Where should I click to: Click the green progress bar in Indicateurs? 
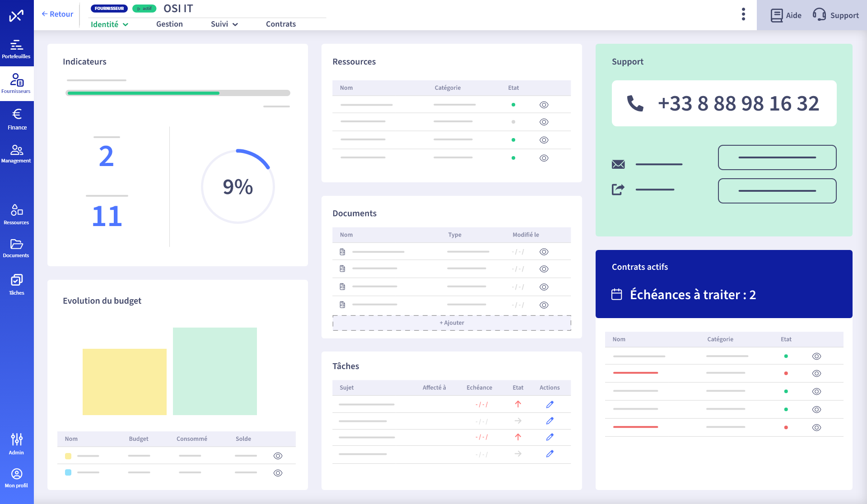click(144, 93)
